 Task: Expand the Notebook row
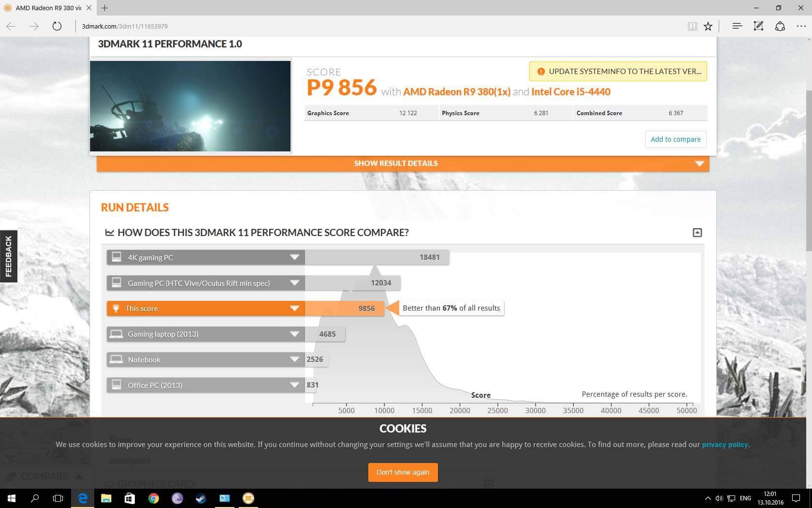(205, 359)
